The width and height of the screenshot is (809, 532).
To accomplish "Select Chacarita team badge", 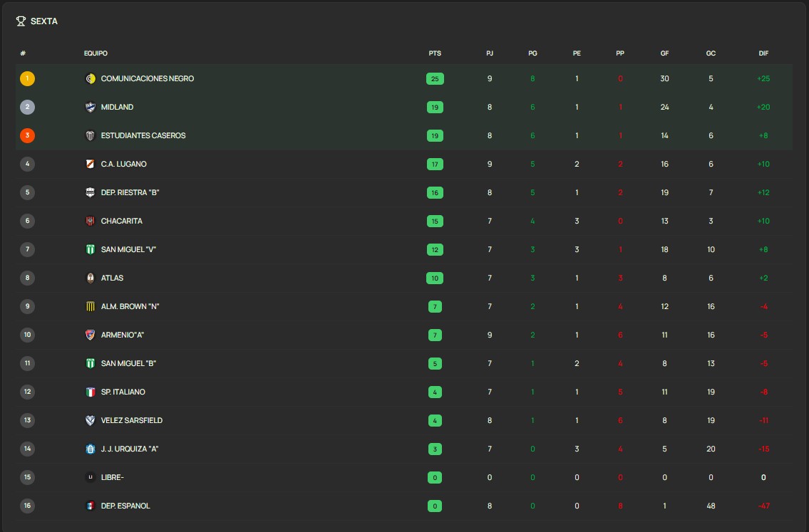I will (91, 221).
